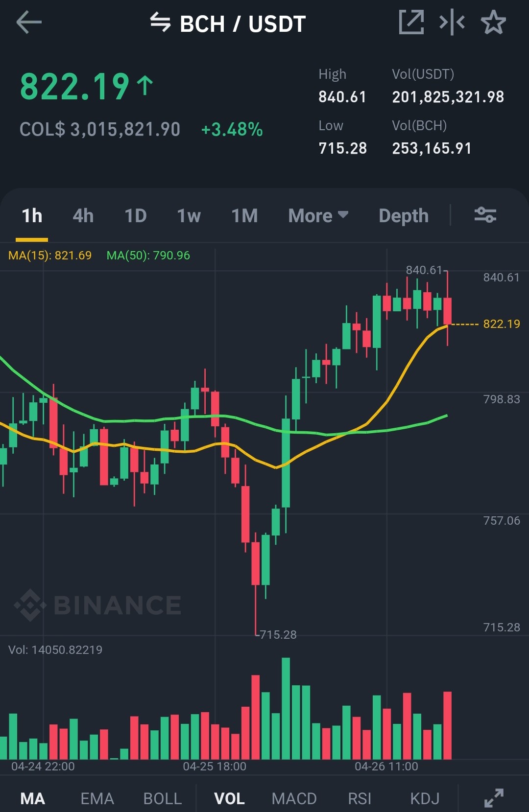This screenshot has width=529, height=812.
Task: Open the BCH / USDT pair selector
Action: coord(243,23)
